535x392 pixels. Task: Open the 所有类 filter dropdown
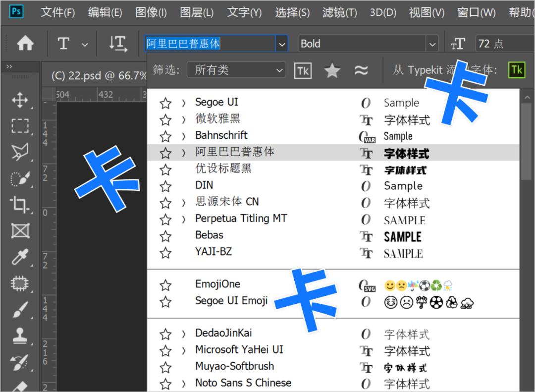coord(236,70)
